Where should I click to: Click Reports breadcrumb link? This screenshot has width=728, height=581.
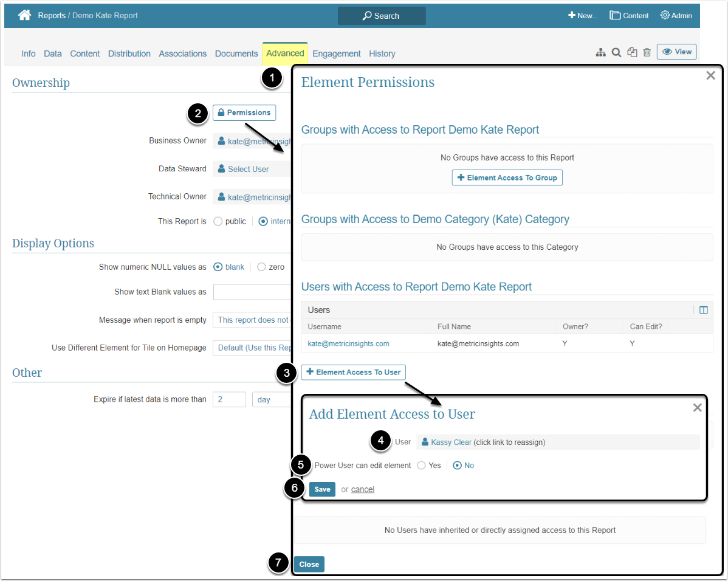pos(52,15)
